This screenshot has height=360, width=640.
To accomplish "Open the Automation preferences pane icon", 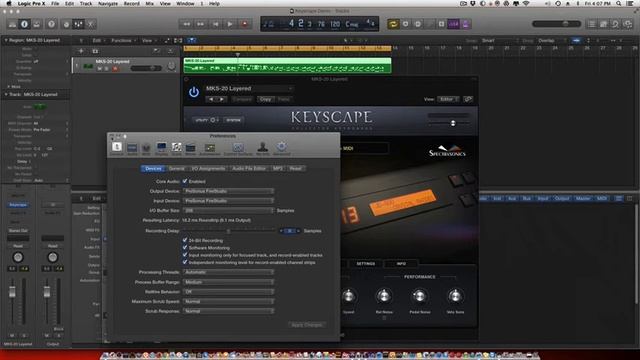I will click(210, 149).
